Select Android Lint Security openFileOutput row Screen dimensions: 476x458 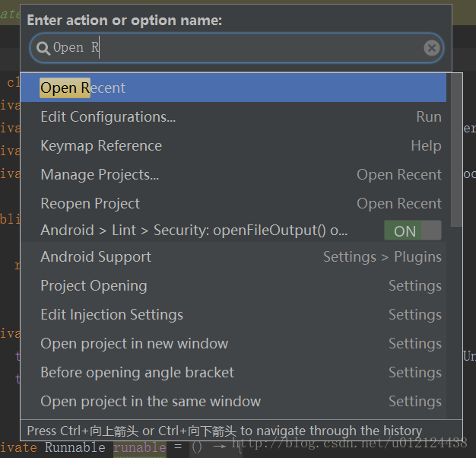click(x=233, y=230)
